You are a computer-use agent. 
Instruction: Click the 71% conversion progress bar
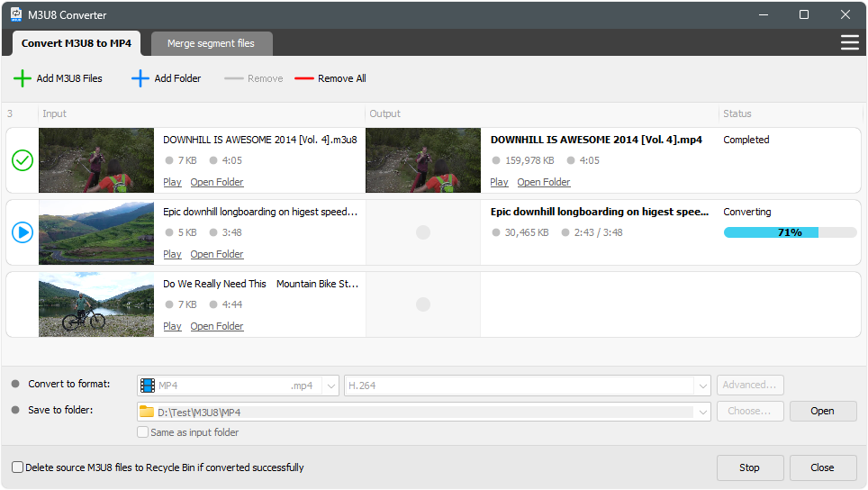click(x=790, y=232)
